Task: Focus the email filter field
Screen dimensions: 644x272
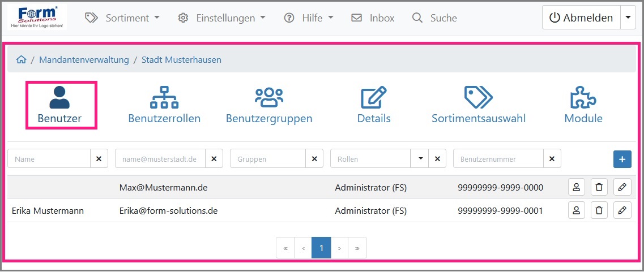Action: click(160, 159)
